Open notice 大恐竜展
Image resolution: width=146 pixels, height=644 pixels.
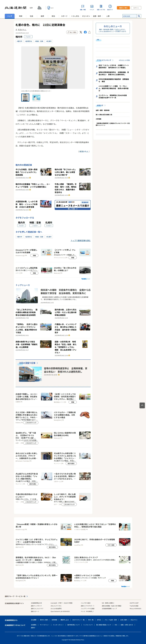(x=98, y=119)
